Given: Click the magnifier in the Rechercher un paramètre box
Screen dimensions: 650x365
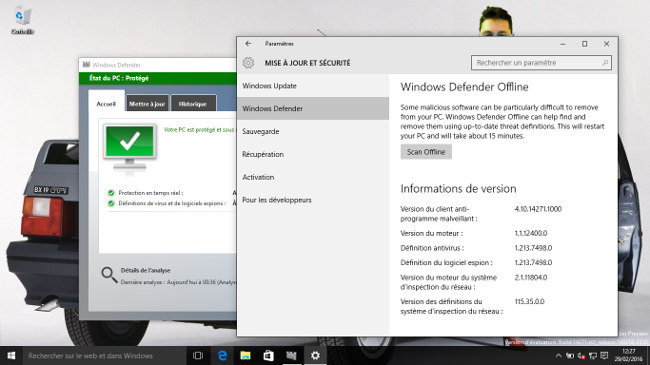Looking at the screenshot, I should [605, 63].
